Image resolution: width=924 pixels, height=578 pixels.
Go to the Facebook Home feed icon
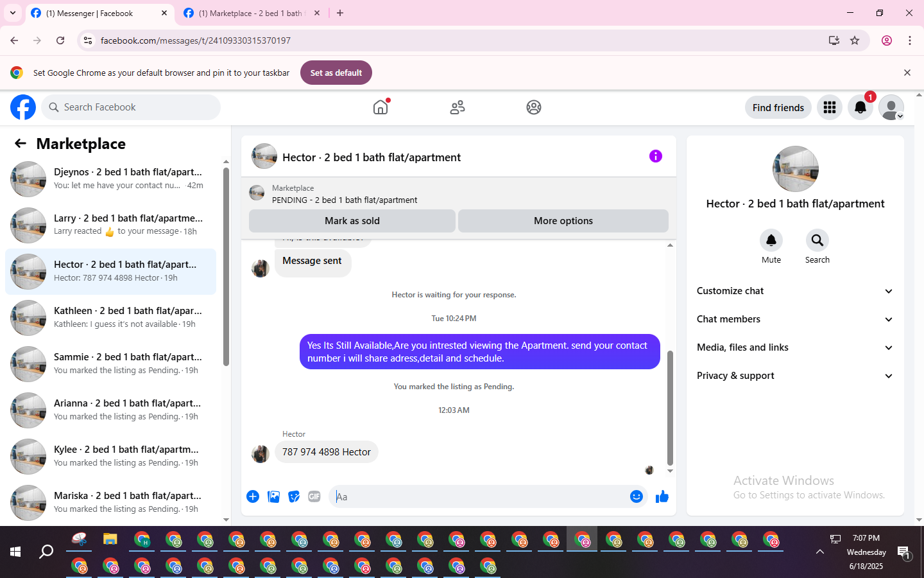pyautogui.click(x=381, y=107)
